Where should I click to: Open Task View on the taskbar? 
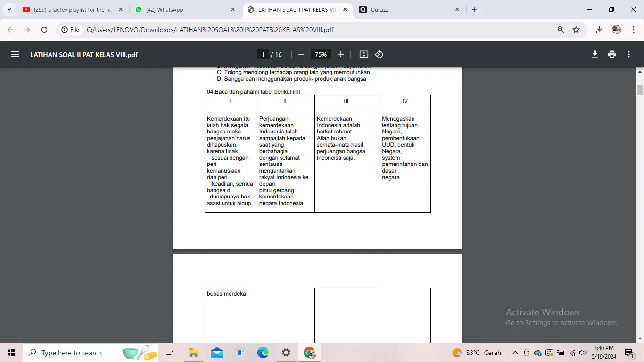pyautogui.click(x=170, y=353)
